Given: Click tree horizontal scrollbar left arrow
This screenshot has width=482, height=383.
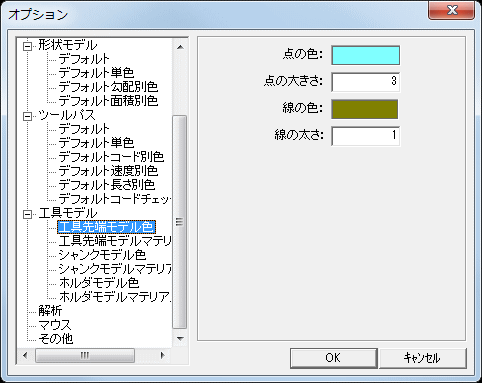Looking at the screenshot, I should (25, 355).
